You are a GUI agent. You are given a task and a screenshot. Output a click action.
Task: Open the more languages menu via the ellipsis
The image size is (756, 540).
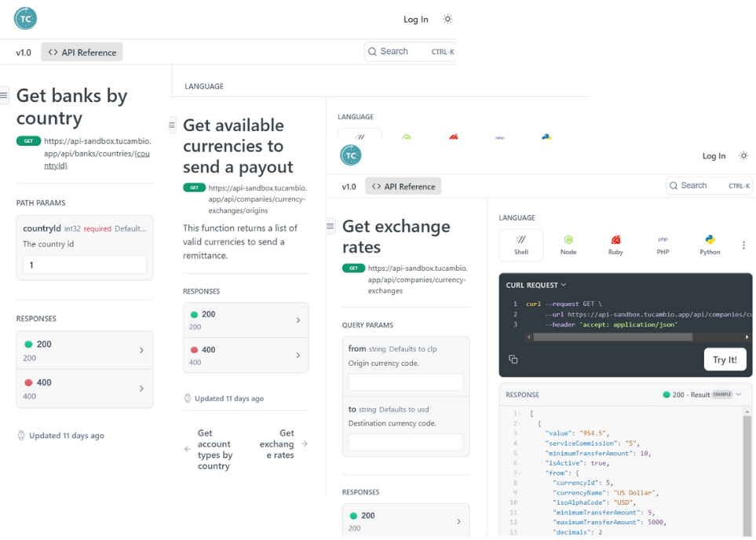tap(743, 244)
